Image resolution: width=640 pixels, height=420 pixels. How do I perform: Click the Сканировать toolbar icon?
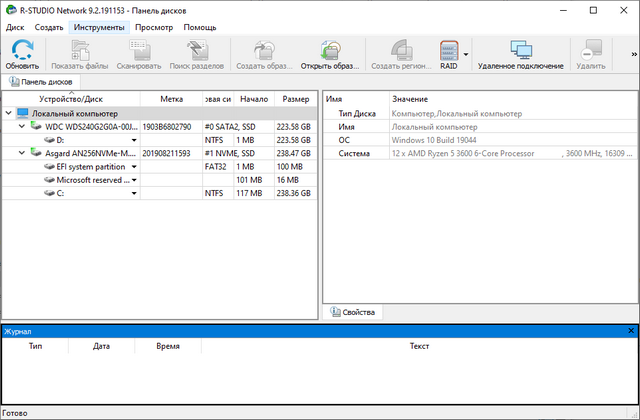coord(138,49)
